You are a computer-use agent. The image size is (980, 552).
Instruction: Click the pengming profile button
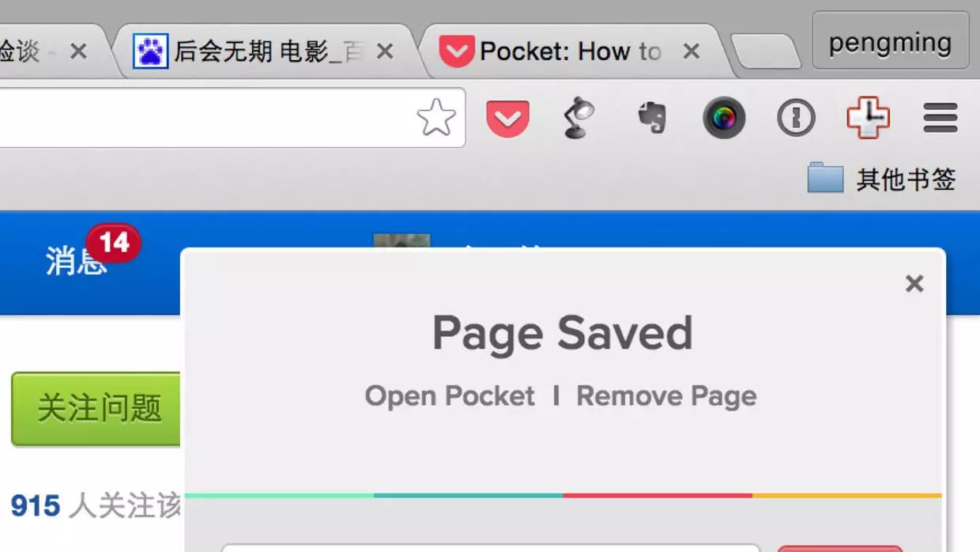point(891,41)
